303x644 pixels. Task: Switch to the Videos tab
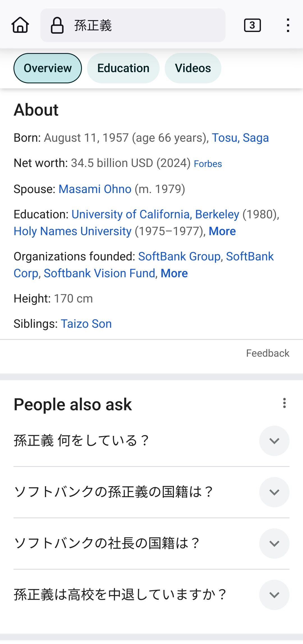click(x=193, y=68)
